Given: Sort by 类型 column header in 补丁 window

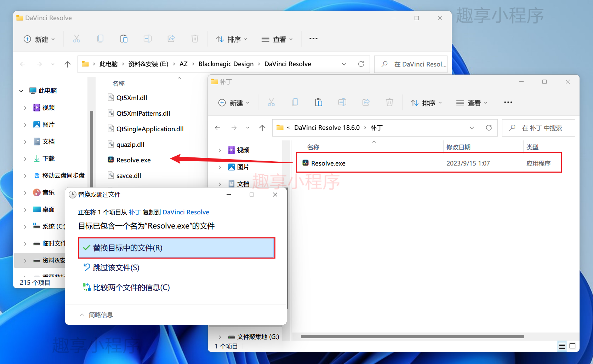Looking at the screenshot, I should (x=532, y=147).
